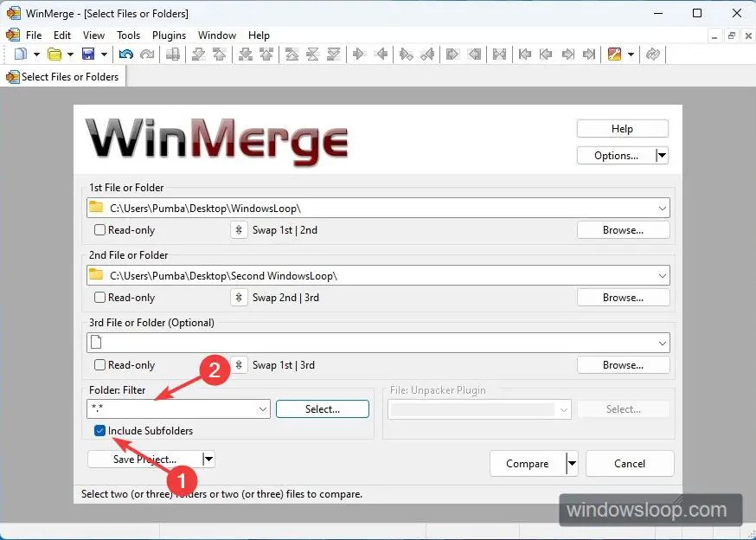This screenshot has width=756, height=540.
Task: Expand the 3rd File or Folder path dropdown
Action: point(662,344)
